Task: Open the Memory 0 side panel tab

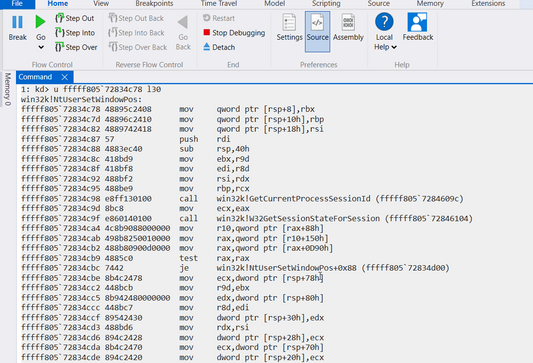Action: pos(7,89)
